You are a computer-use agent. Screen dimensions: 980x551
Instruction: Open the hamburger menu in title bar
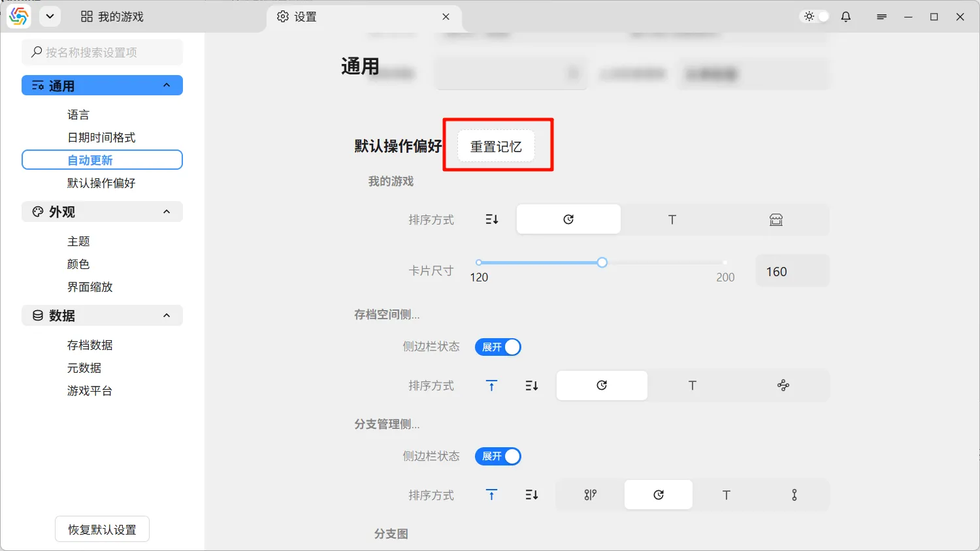[881, 17]
